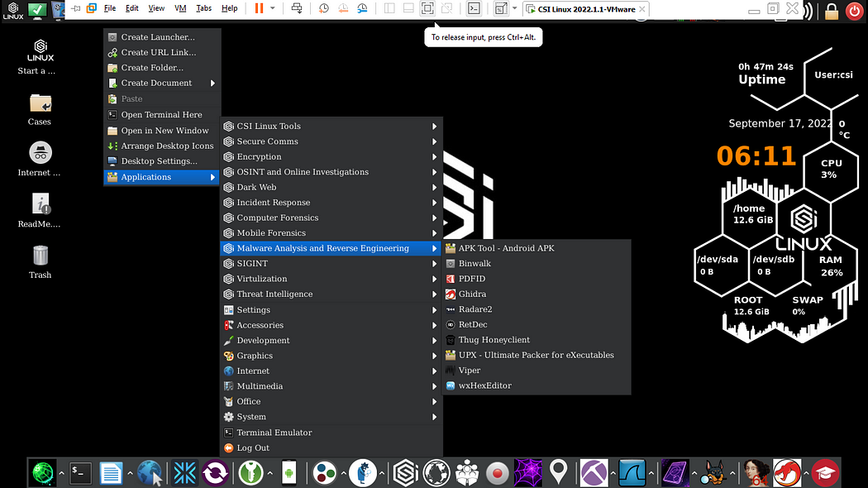The width and height of the screenshot is (868, 488).
Task: Open the ReadMe desktop file
Action: click(x=40, y=210)
